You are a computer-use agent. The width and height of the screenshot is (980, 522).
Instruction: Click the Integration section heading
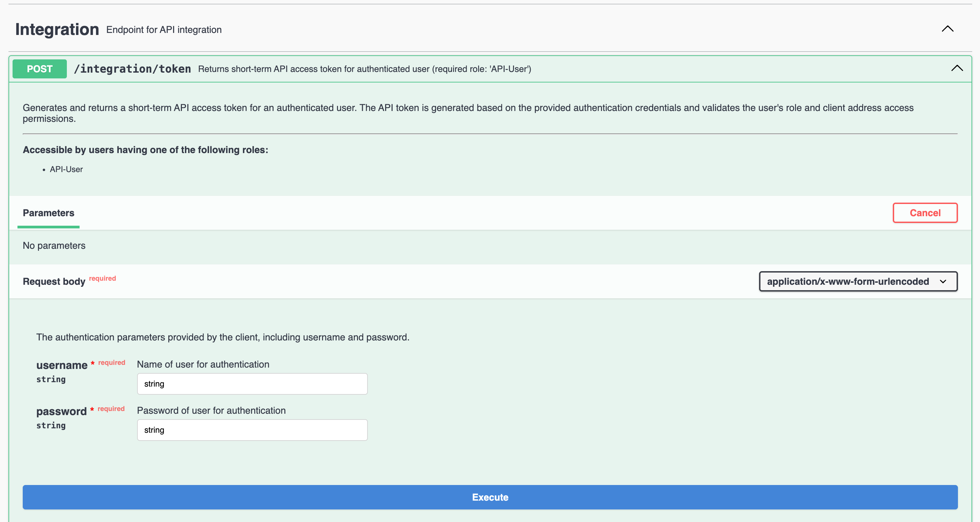coord(57,29)
